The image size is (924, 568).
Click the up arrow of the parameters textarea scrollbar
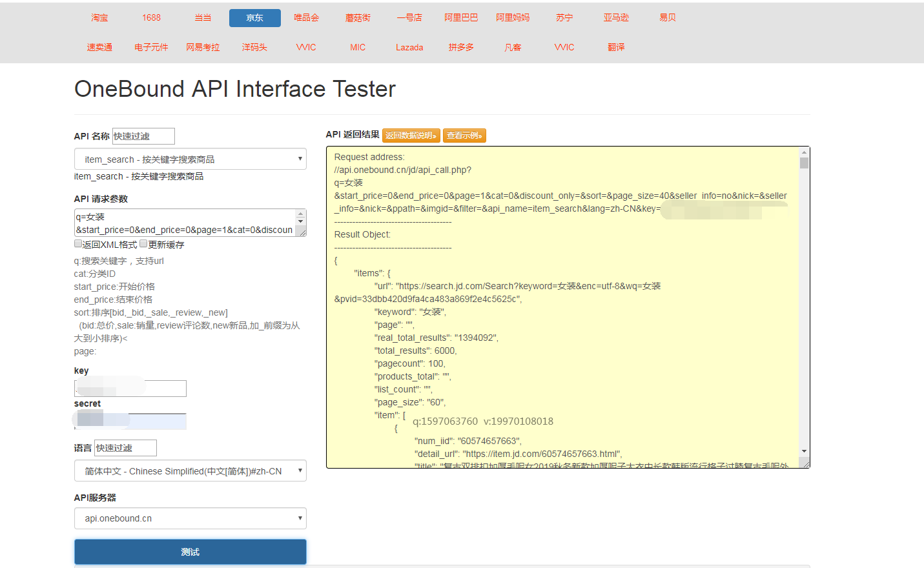300,213
